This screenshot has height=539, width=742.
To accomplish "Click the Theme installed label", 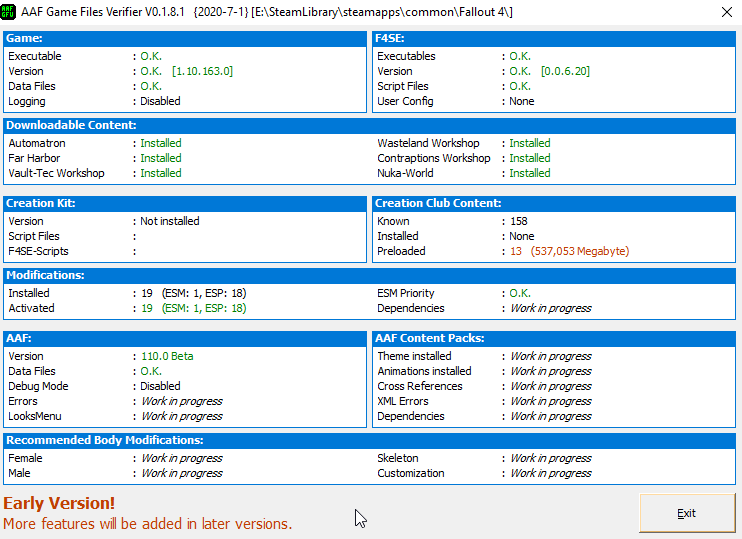I will pos(414,356).
